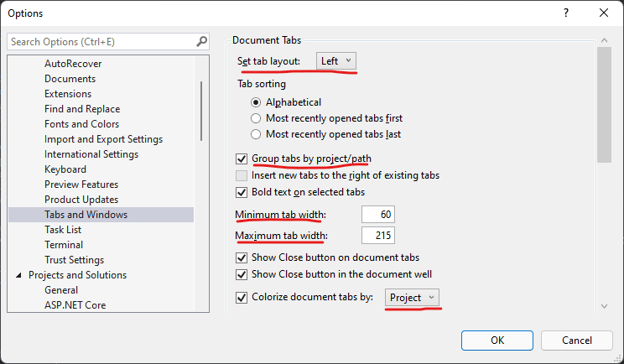The image size is (624, 364).
Task: Select Product Updates
Action: click(81, 200)
